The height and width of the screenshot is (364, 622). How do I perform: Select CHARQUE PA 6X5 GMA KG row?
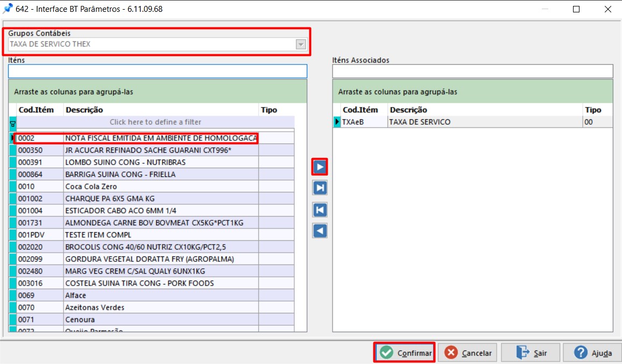(x=155, y=198)
